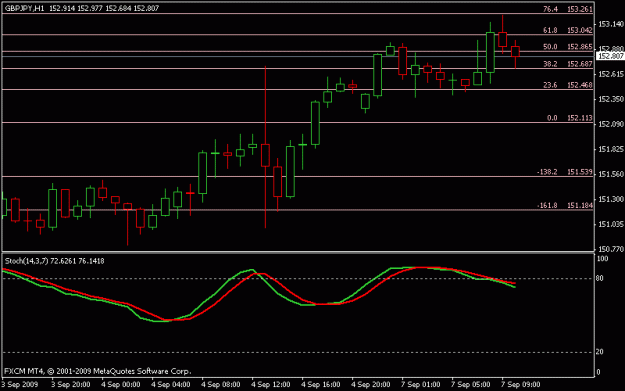
Task: Select the -138.2 Fibonacci level label
Action: pos(547,172)
